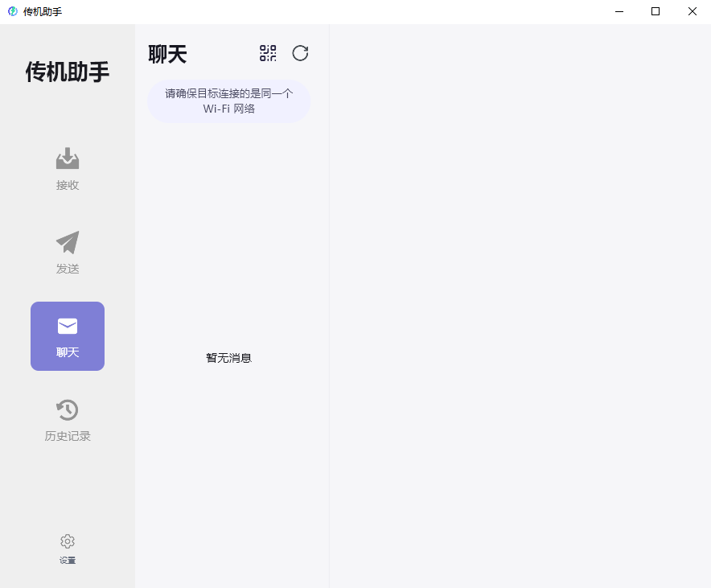
Task: Maximize the 传机助手 window
Action: 656,12
